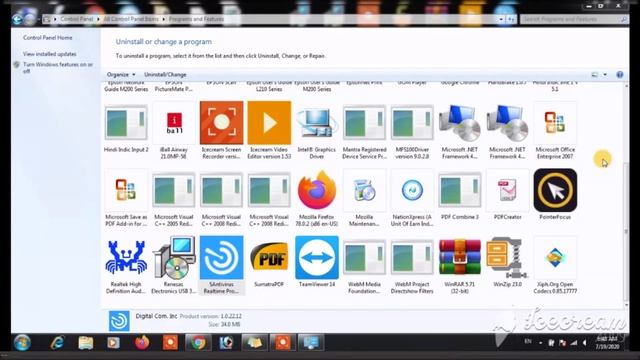Select WebM Media Foundation icon
This screenshot has width=640, height=360.
point(364,258)
